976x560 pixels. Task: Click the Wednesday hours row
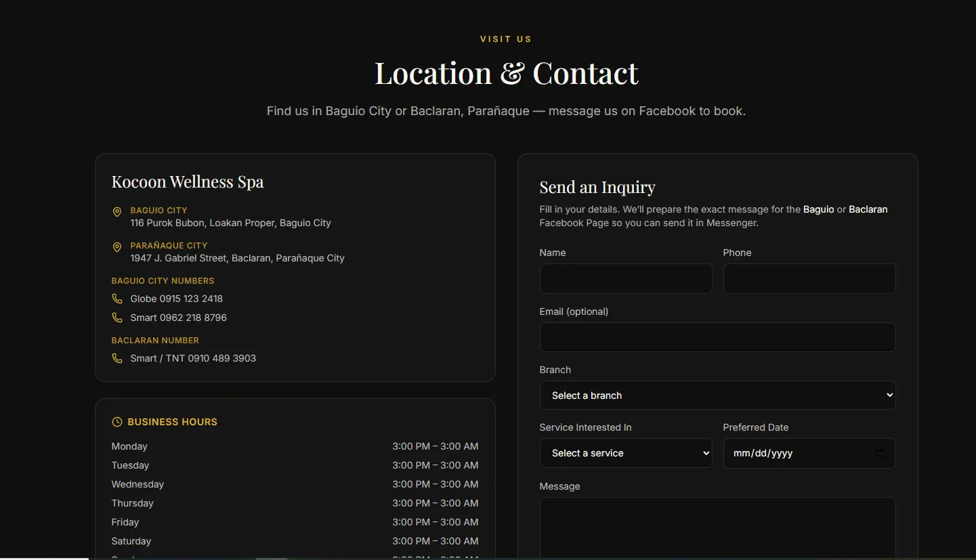[x=295, y=484]
